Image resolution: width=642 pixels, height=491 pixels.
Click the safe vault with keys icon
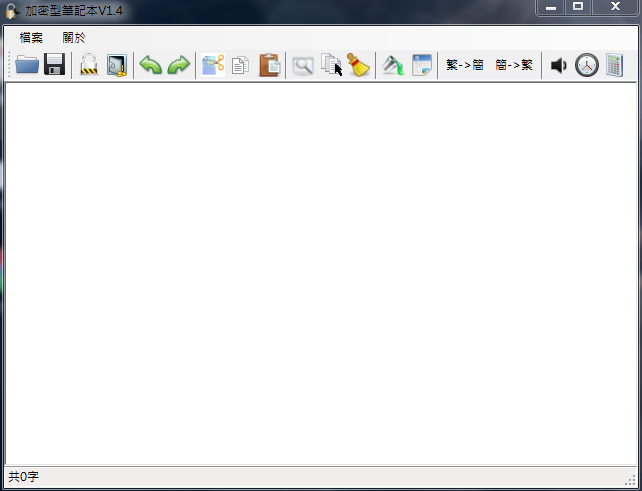117,65
